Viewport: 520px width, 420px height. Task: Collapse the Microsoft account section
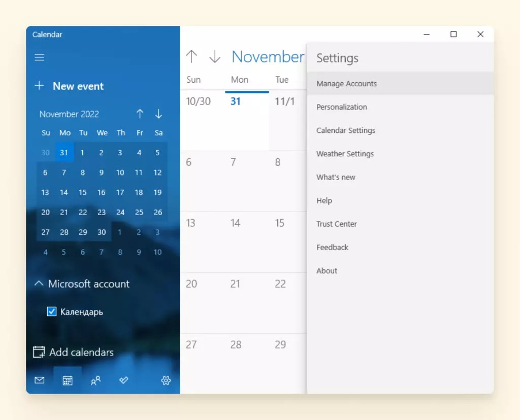tap(39, 284)
